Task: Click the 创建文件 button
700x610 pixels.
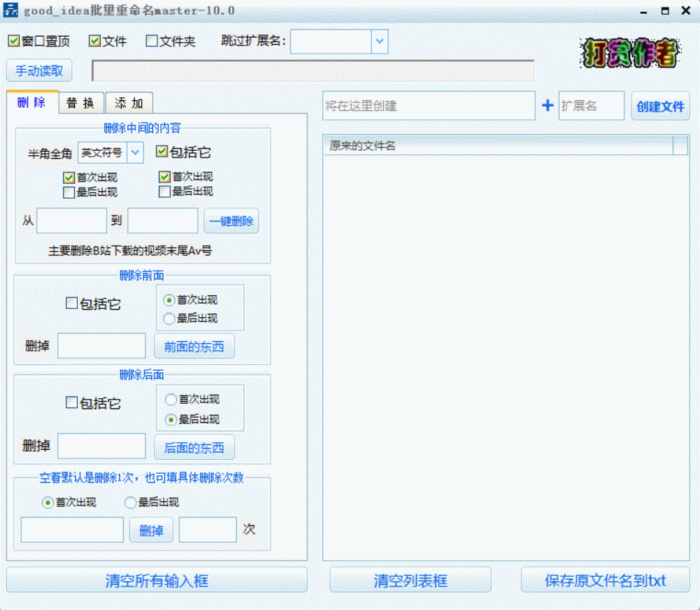Action: pyautogui.click(x=660, y=106)
